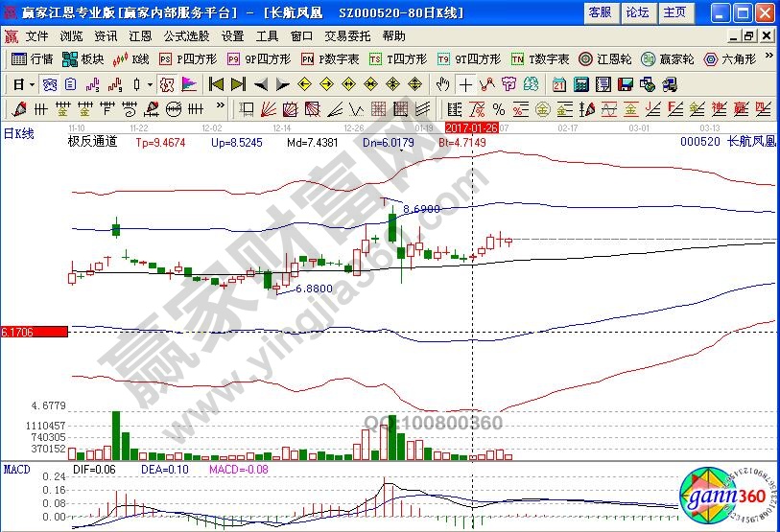Click the 论坛 forum button
This screenshot has width=780, height=532.
(x=637, y=12)
